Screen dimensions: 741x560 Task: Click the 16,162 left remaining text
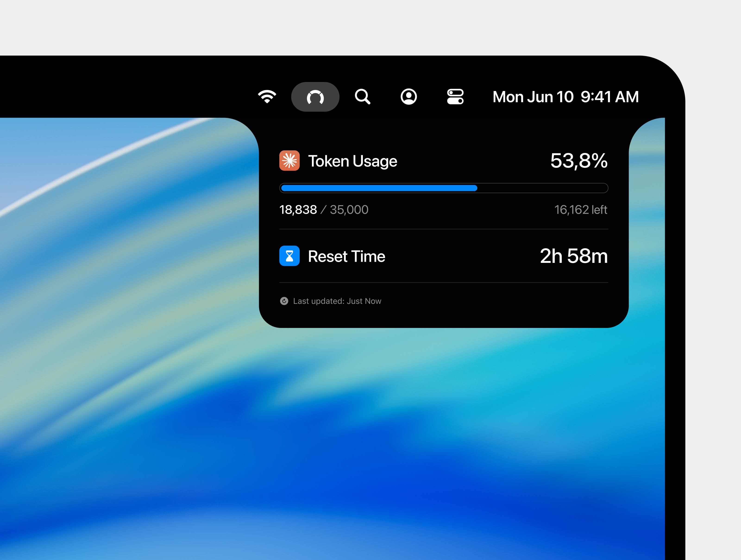(x=581, y=210)
